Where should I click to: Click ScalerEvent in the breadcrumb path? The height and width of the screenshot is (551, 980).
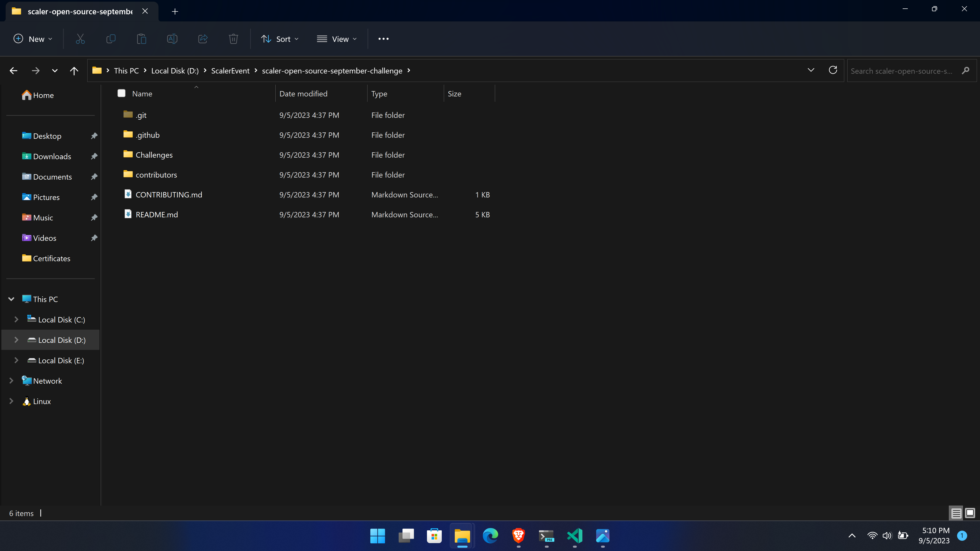pos(230,71)
